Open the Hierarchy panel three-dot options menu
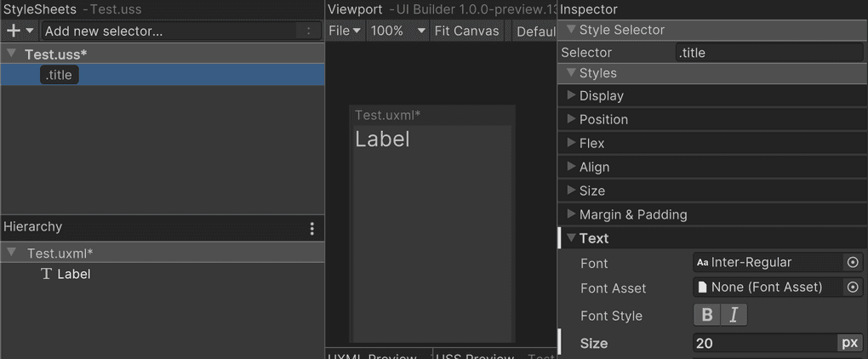 click(312, 228)
